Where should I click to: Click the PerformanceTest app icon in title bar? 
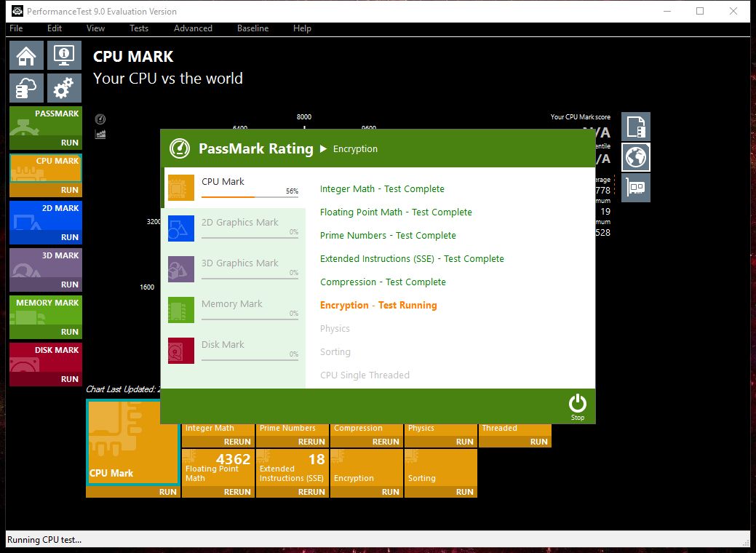(17, 11)
